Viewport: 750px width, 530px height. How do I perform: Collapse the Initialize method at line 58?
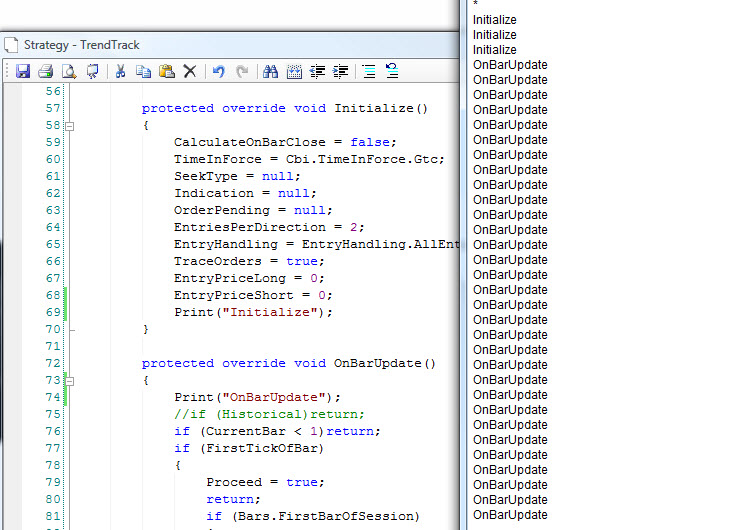70,126
